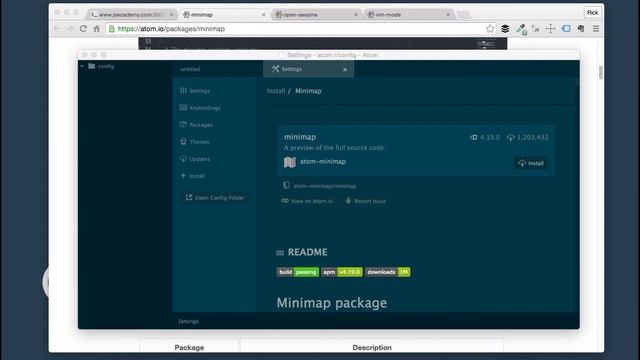Collapse the config folder tree
Image resolution: width=640 pixels, height=360 pixels.
82,66
